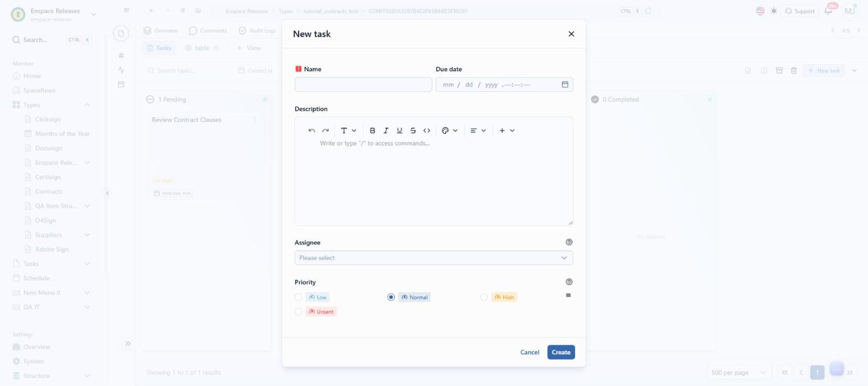Open text alignment dropdown in editor
This screenshot has height=386, width=868.
coord(478,131)
